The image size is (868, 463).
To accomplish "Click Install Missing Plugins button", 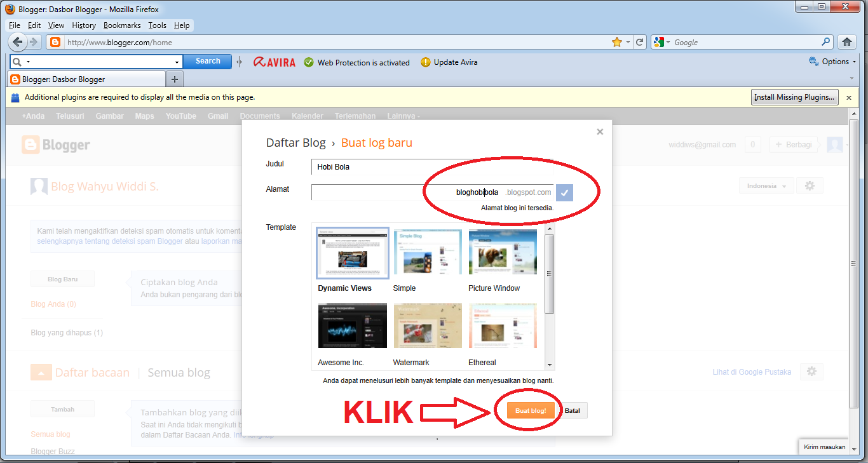I will (x=794, y=98).
